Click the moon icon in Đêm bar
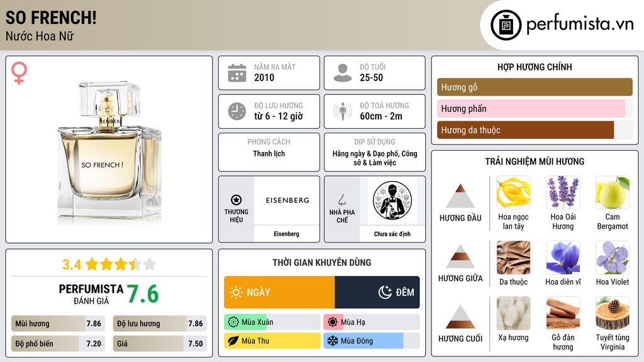The image size is (644, 362). coord(385,292)
